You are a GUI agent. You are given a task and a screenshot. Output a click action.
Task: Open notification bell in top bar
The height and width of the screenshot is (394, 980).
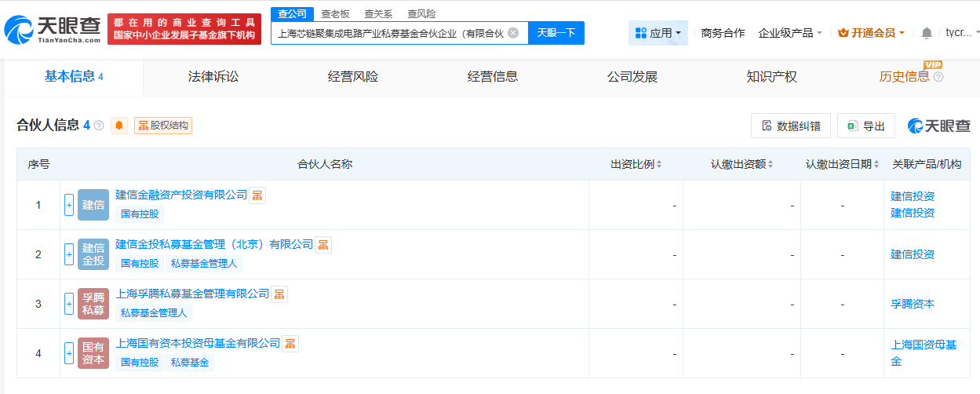pyautogui.click(x=927, y=33)
